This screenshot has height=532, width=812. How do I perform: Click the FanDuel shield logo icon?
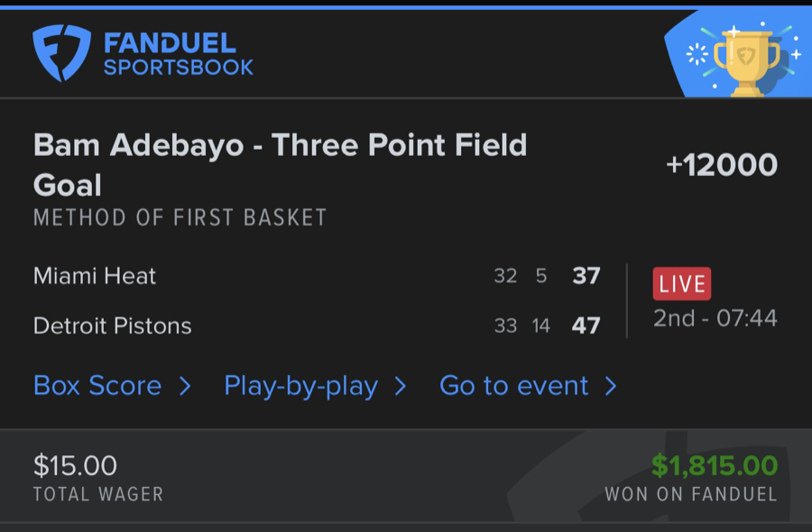click(x=62, y=53)
